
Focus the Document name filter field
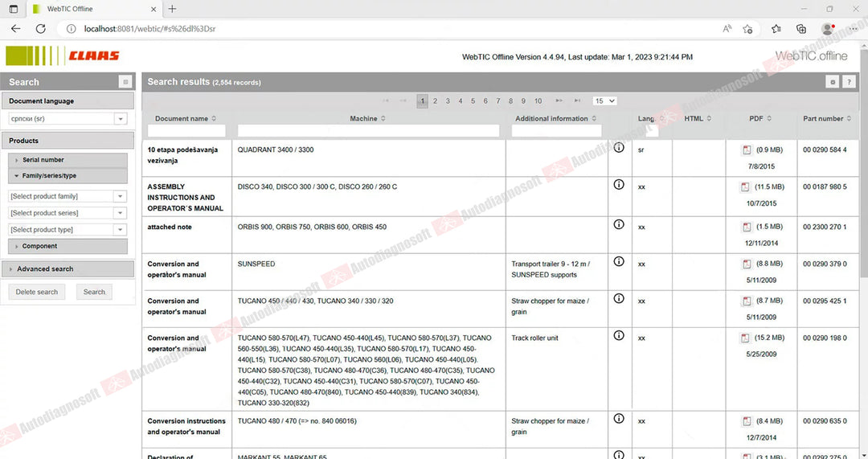coord(186,131)
